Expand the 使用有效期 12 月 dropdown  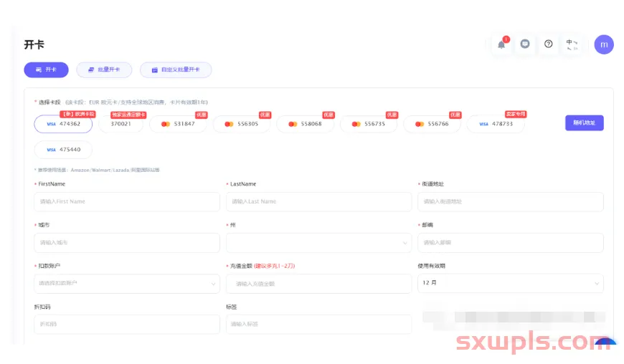click(x=510, y=283)
